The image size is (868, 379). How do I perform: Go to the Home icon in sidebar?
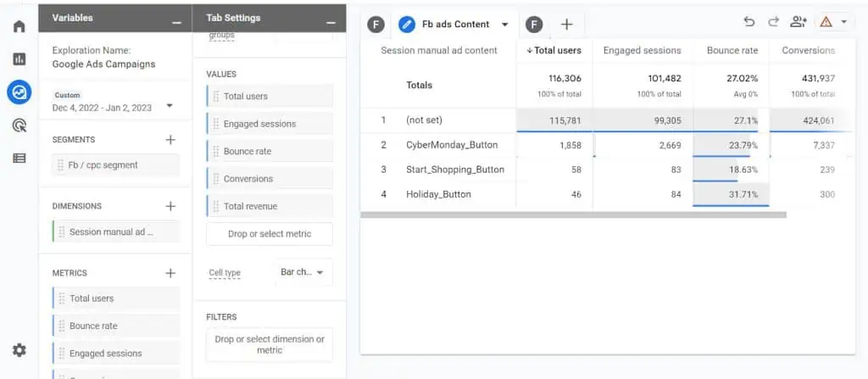19,26
